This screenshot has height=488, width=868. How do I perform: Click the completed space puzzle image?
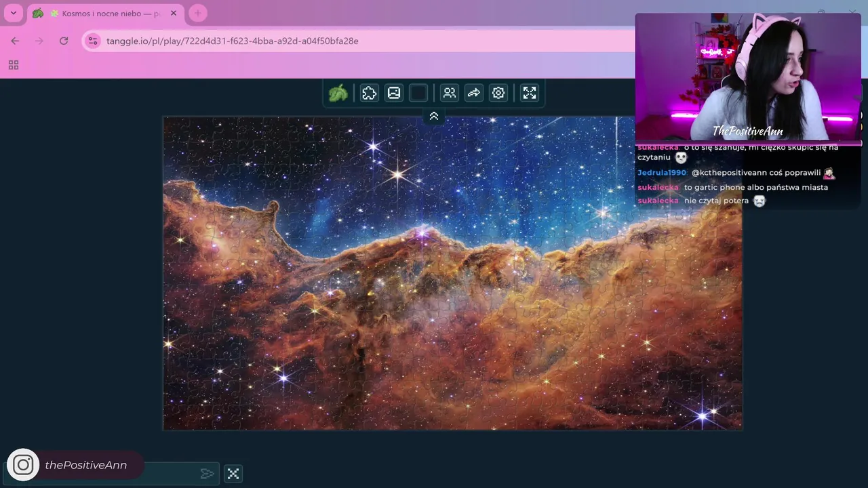(452, 273)
